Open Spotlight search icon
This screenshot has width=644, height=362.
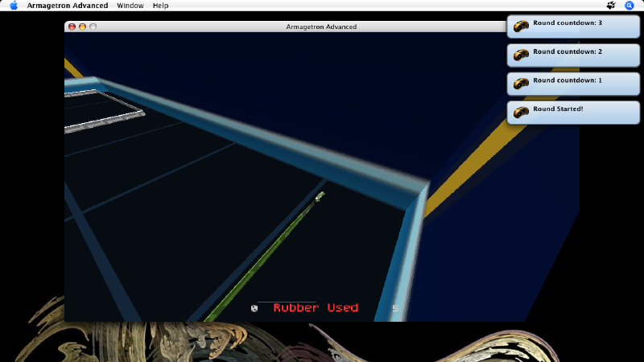(630, 6)
